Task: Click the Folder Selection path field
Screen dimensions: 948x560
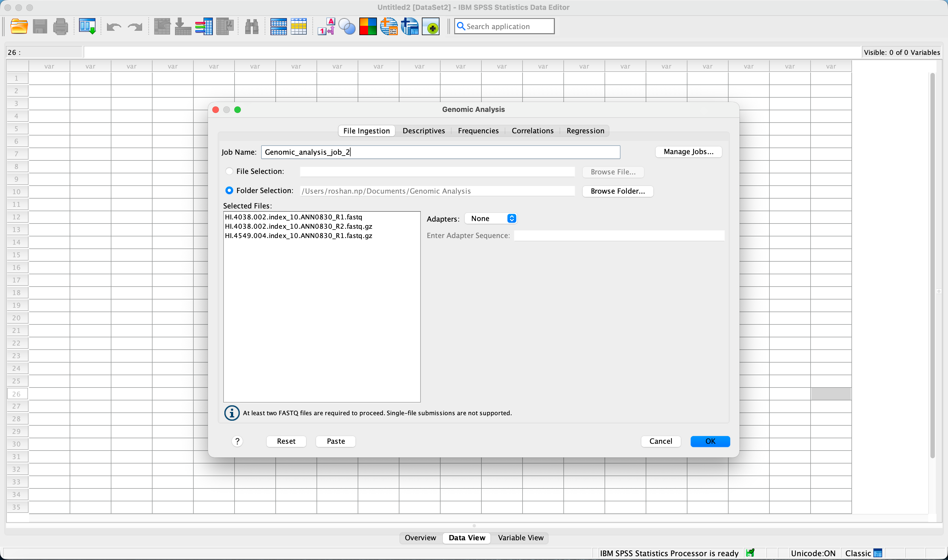Action: tap(437, 191)
